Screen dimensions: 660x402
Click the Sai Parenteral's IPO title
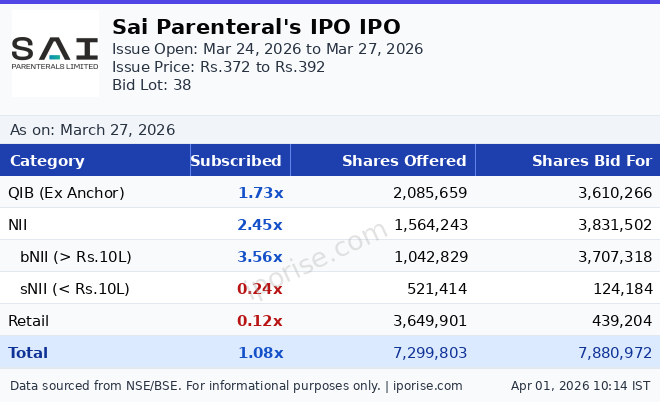[256, 27]
